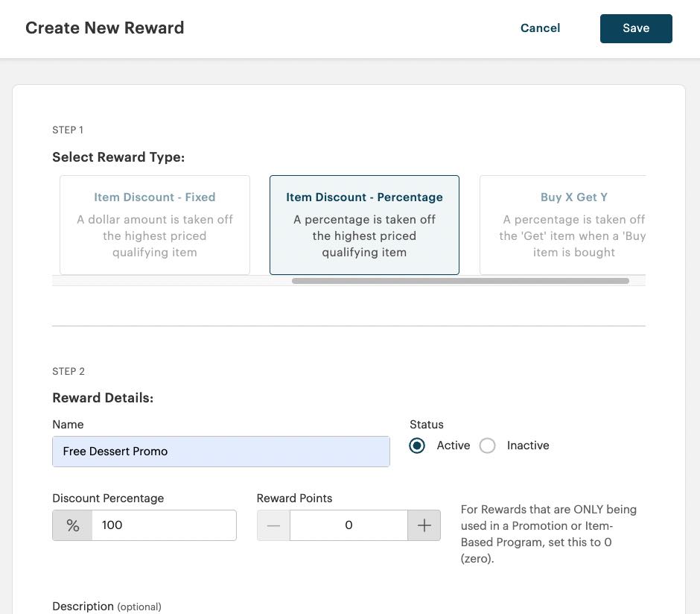Click the minus icon to decrease Reward Points

pos(273,525)
